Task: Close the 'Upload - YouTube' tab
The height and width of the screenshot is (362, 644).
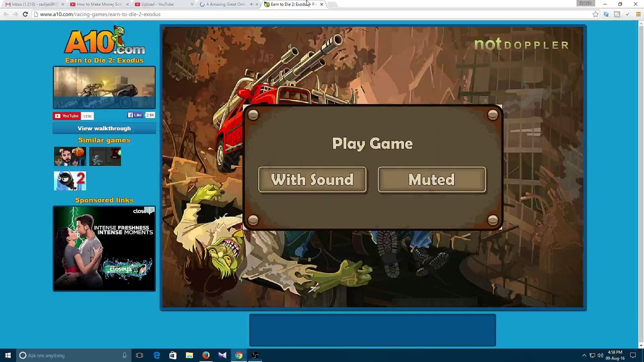Action: point(192,4)
